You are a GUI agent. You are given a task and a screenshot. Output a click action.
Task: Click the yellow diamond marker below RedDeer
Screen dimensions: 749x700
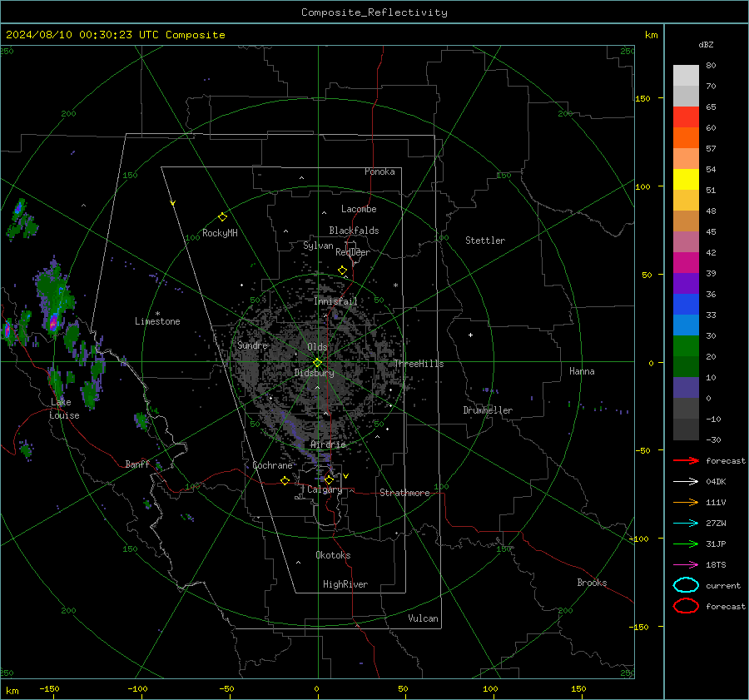342,270
